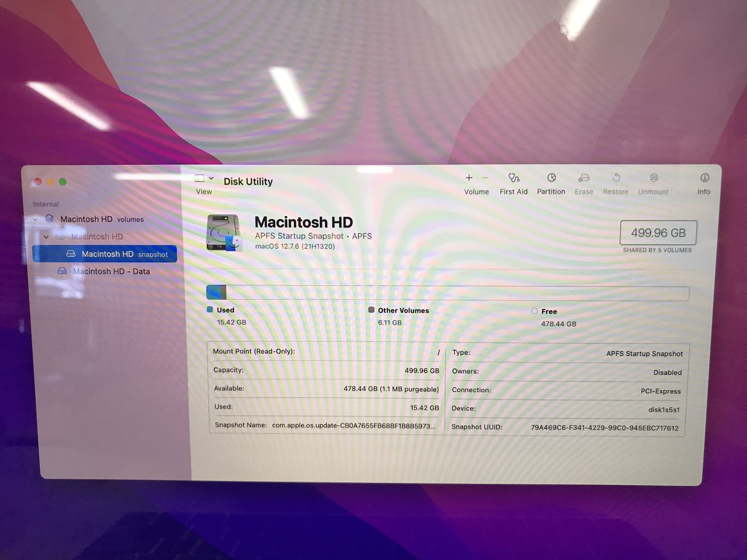Image resolution: width=747 pixels, height=560 pixels.
Task: Close the Disk Utility window
Action: point(38,182)
